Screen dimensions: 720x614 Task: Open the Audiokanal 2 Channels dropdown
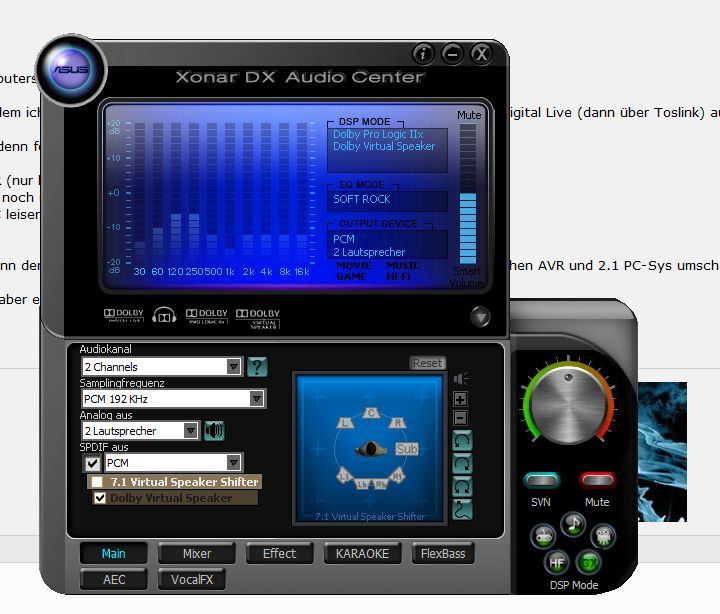(x=162, y=366)
